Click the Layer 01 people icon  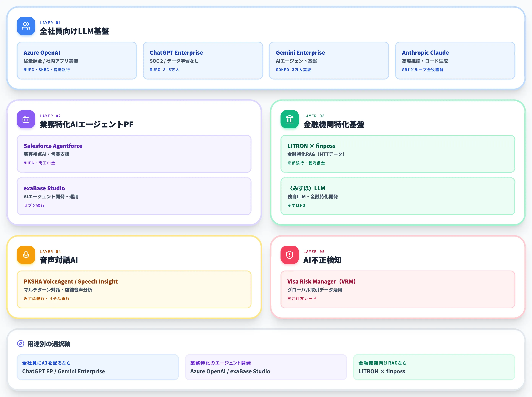point(26,26)
